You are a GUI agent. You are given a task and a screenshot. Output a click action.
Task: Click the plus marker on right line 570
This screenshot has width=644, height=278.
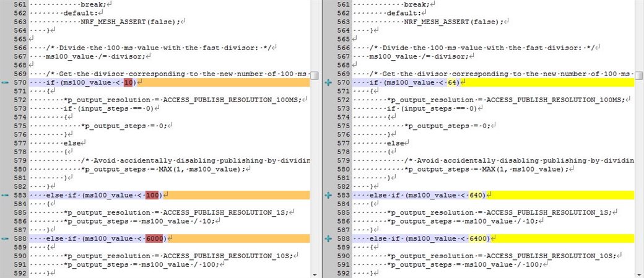click(328, 82)
